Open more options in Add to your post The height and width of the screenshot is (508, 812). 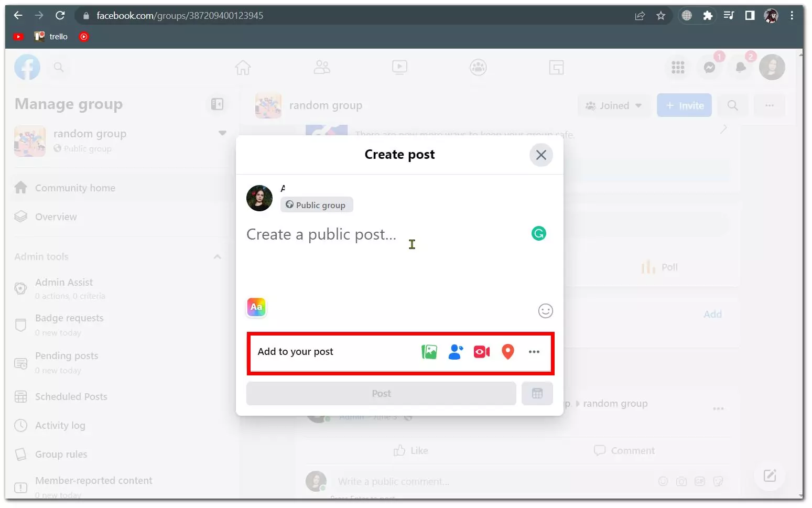pyautogui.click(x=534, y=352)
